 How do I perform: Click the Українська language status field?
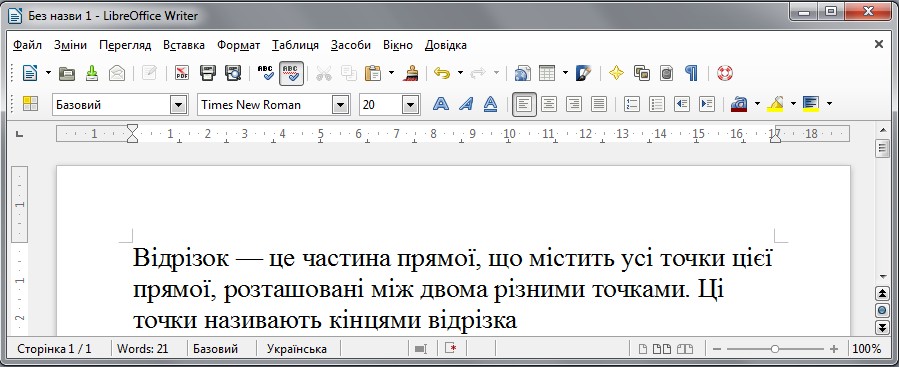(298, 349)
